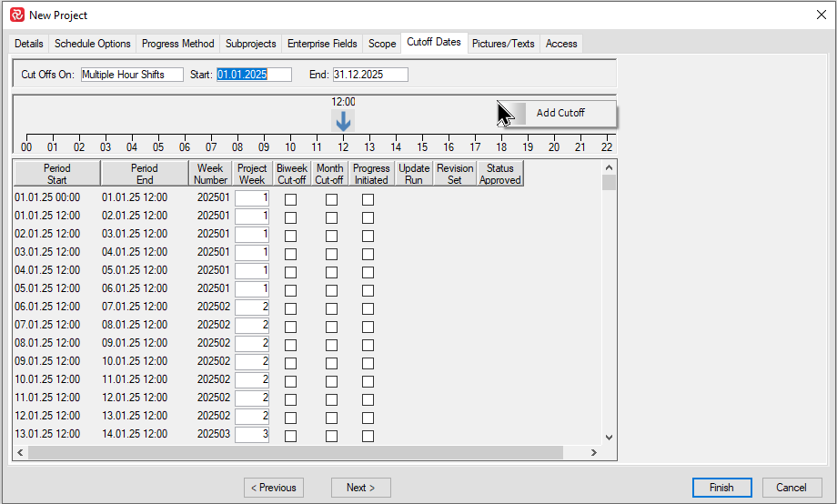This screenshot has height=504, width=837.
Task: Open the Cut Offs On field
Action: coord(132,75)
